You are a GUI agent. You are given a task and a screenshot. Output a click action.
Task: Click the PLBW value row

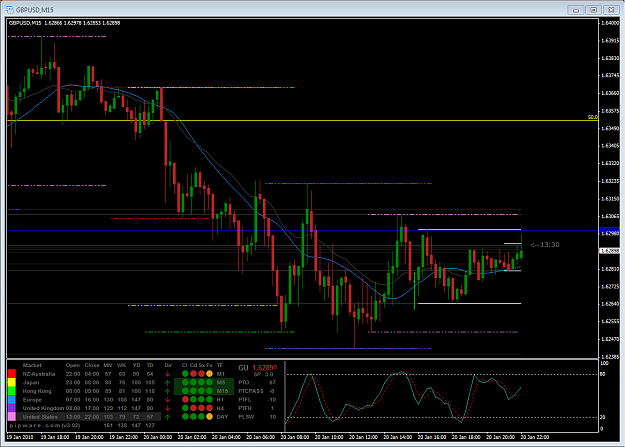point(257,417)
